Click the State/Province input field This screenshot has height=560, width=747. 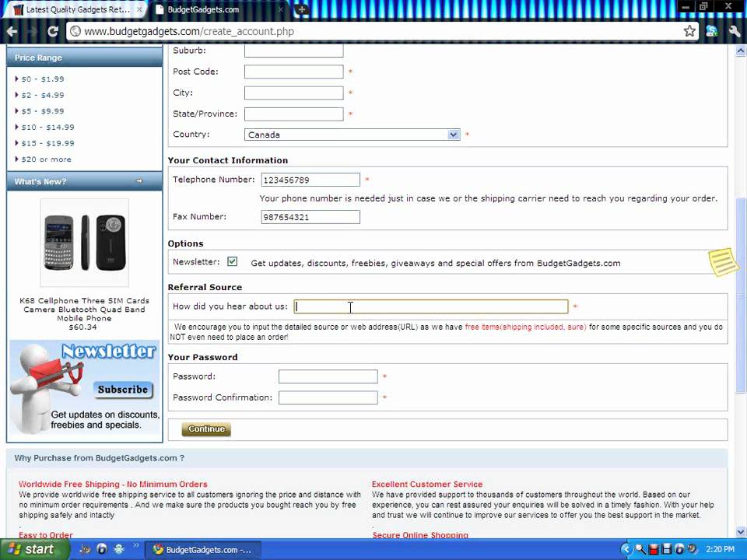pos(294,114)
